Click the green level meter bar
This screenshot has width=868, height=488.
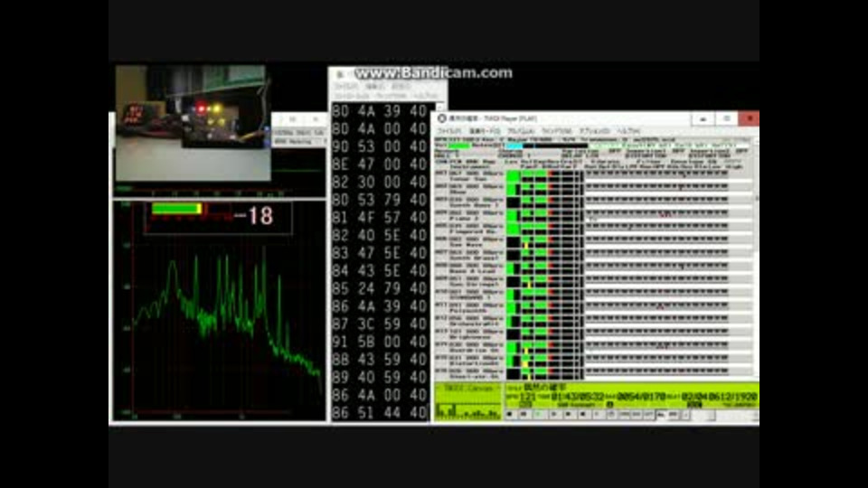click(177, 209)
